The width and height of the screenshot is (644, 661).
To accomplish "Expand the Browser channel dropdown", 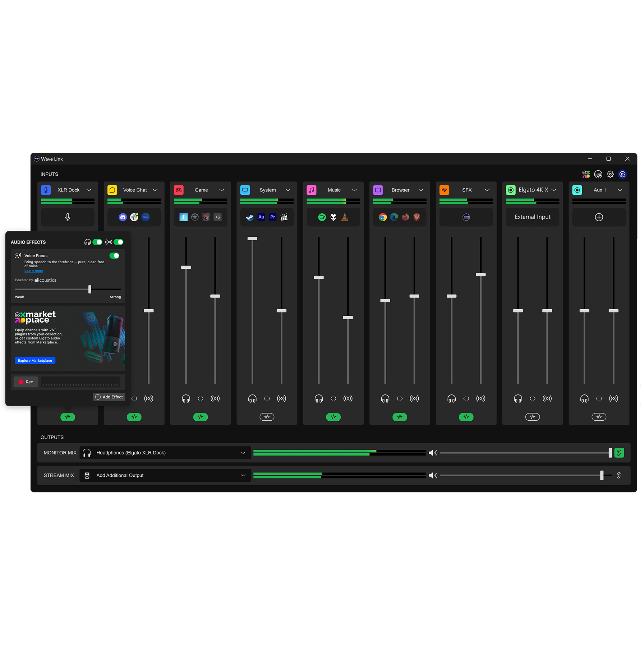I will click(x=421, y=190).
